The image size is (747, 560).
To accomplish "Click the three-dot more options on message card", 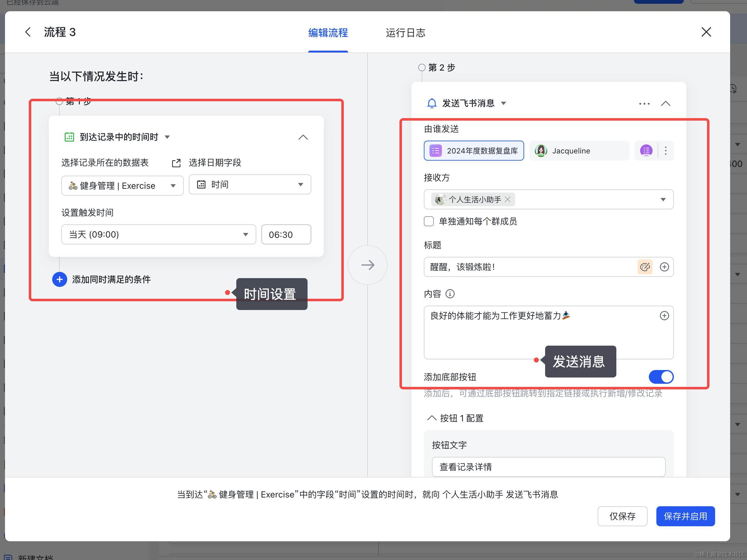I will point(644,104).
